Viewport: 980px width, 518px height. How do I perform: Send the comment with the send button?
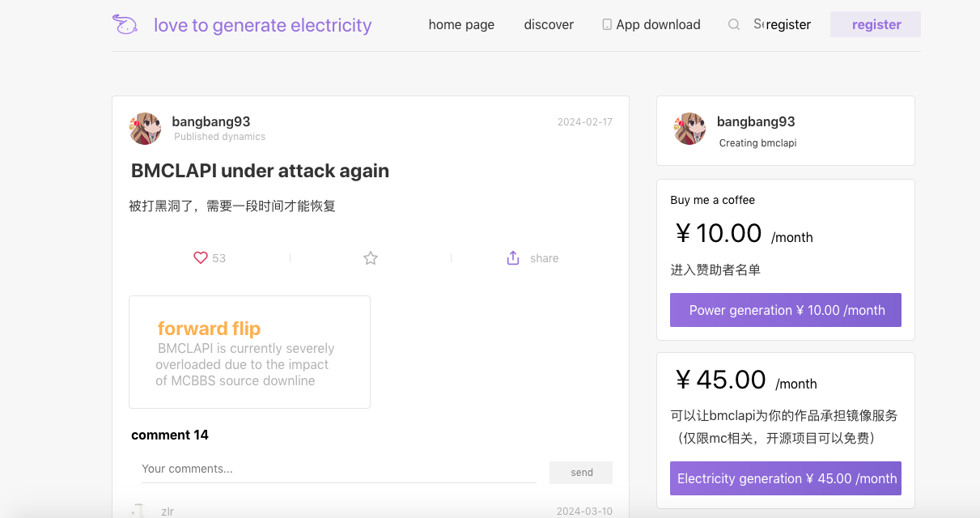pyautogui.click(x=581, y=473)
